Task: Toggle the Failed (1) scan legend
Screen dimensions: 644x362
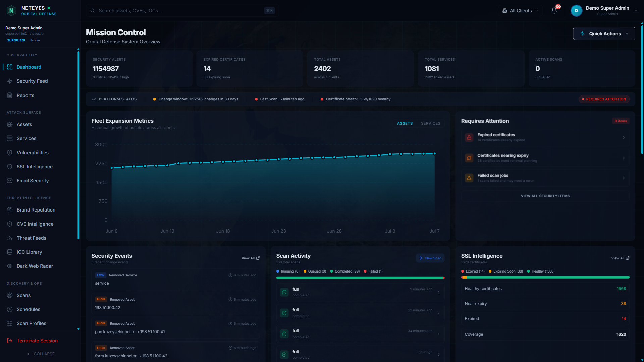Action: 373,271
